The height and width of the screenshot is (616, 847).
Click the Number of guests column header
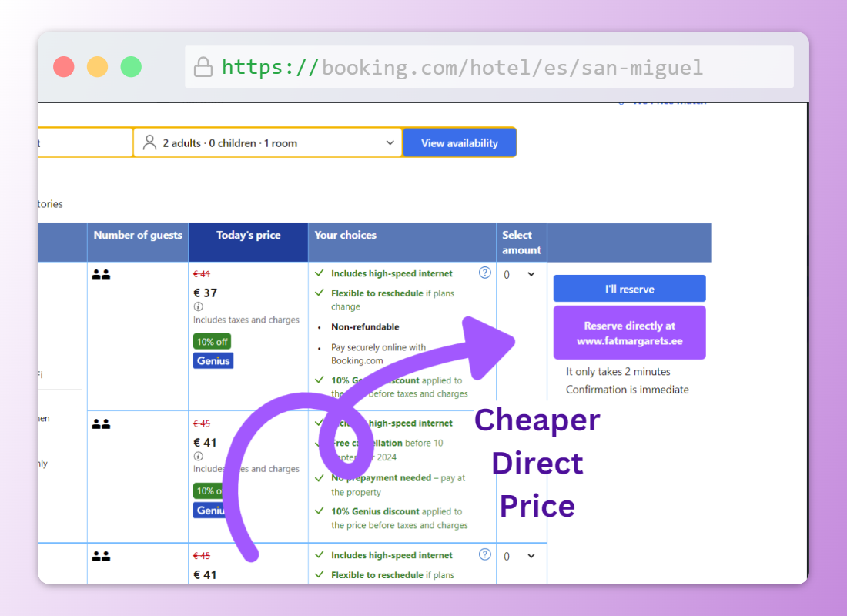[x=138, y=236]
